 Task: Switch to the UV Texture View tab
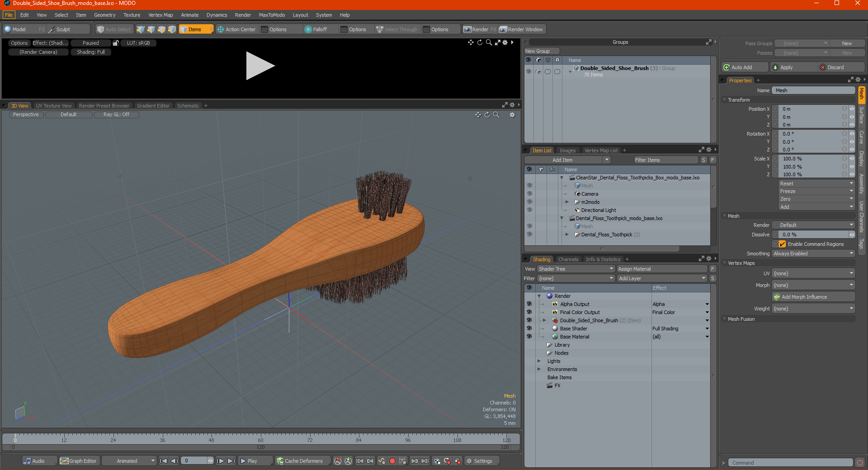click(54, 106)
